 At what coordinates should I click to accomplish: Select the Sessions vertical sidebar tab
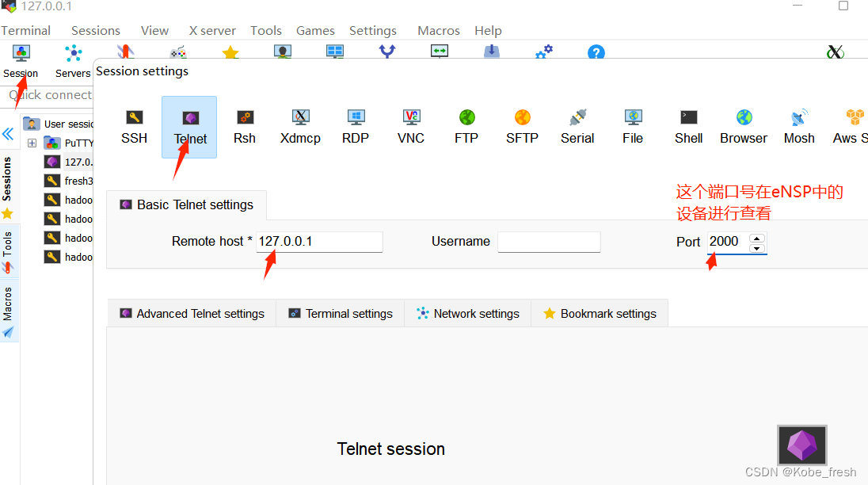7,188
